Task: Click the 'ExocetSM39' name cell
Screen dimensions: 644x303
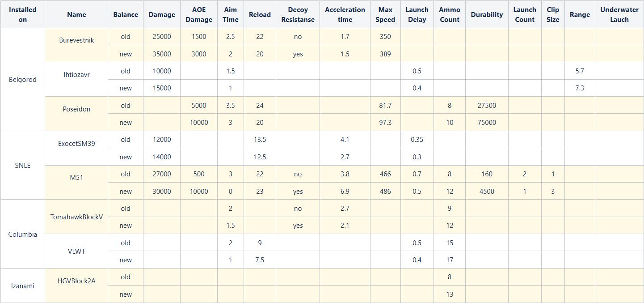Action: point(76,148)
